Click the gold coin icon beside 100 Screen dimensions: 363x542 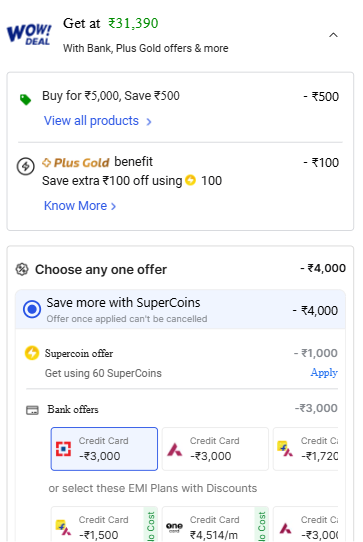[x=190, y=180]
